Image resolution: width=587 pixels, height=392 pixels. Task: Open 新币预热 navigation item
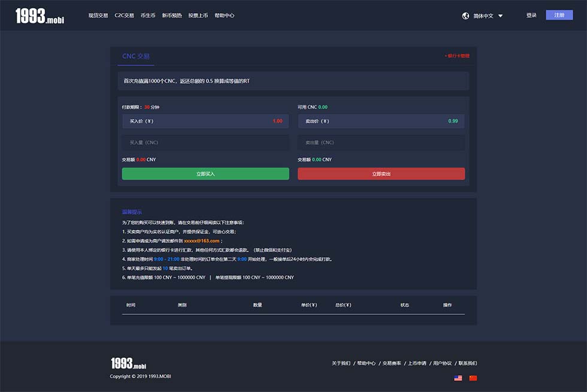(172, 16)
